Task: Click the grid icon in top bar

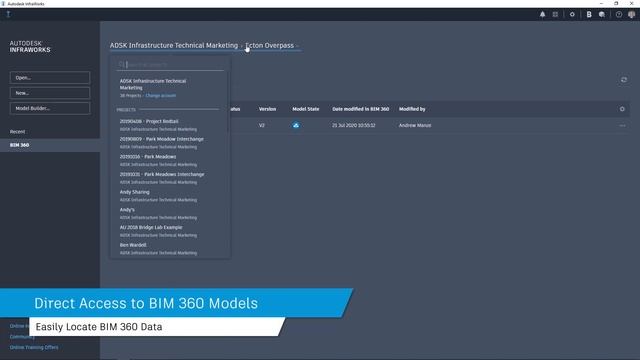Action: tap(555, 14)
